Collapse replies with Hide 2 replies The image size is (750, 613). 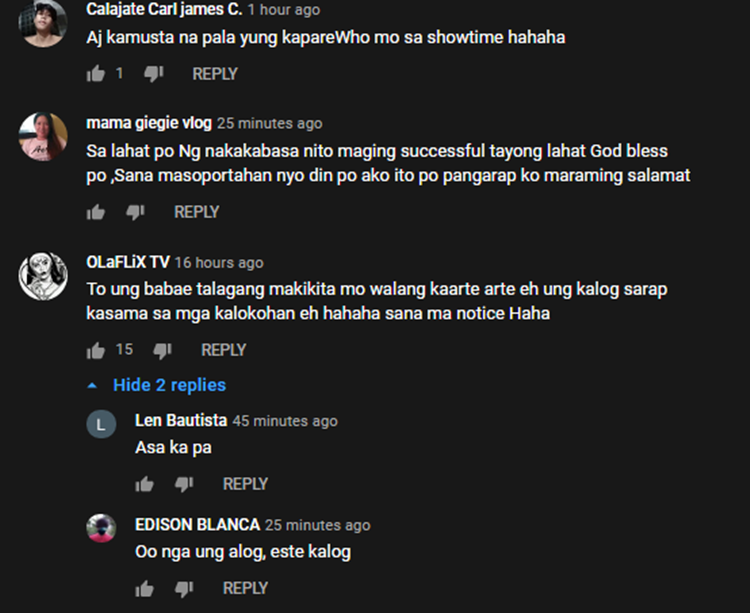[157, 385]
